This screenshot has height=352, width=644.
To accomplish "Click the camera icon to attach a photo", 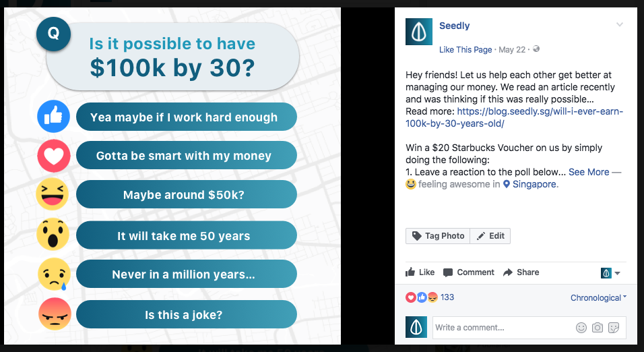I will click(x=598, y=328).
